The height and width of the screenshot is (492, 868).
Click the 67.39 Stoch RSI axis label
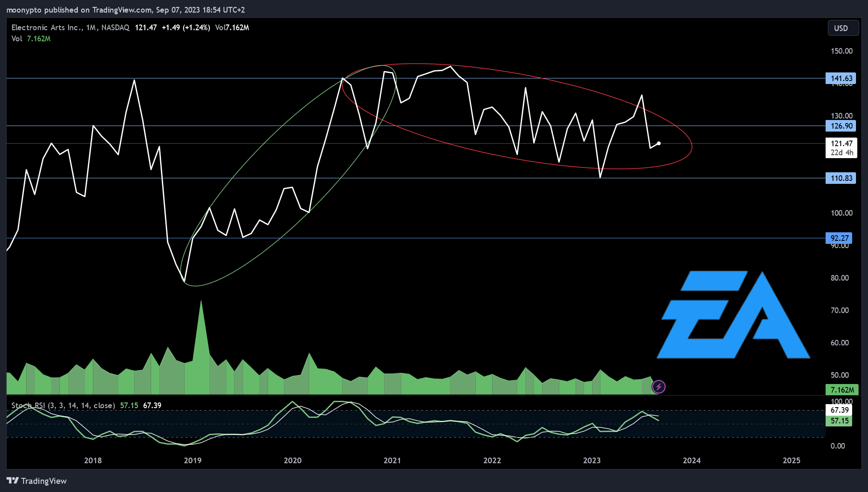tap(838, 410)
